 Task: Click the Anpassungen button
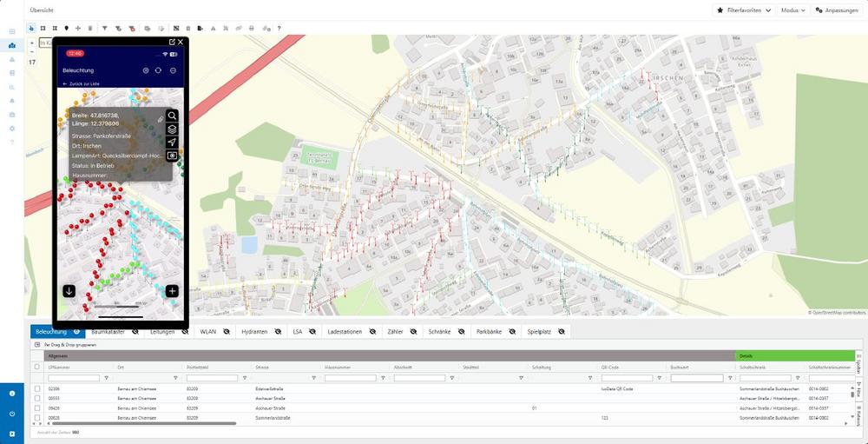click(x=838, y=10)
